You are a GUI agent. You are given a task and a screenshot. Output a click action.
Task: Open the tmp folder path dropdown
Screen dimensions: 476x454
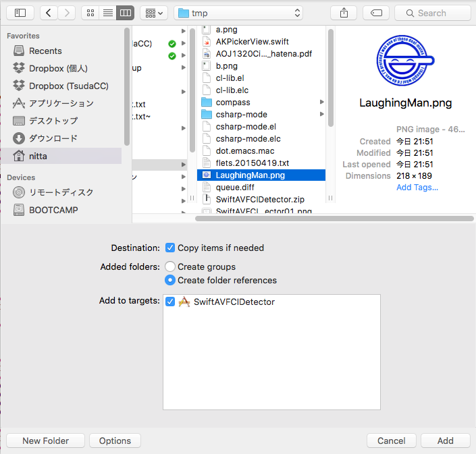coord(238,13)
